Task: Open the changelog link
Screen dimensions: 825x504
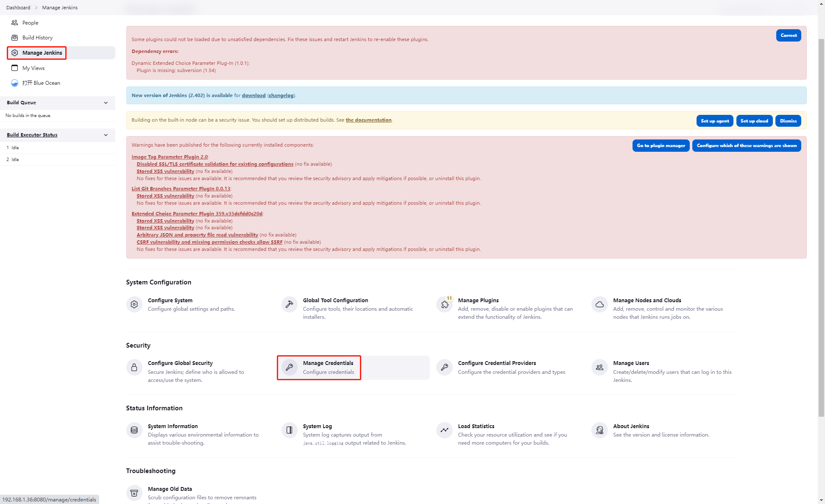Action: 281,95
